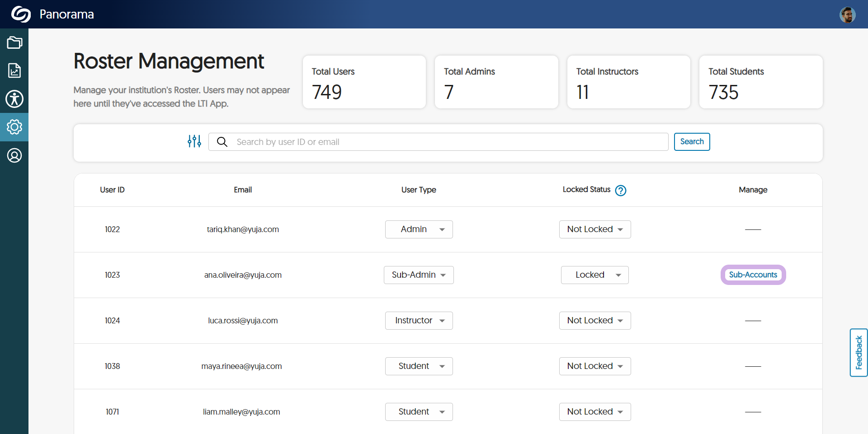The image size is (868, 434).
Task: Expand Instructor user type dropdown
Action: click(x=419, y=321)
